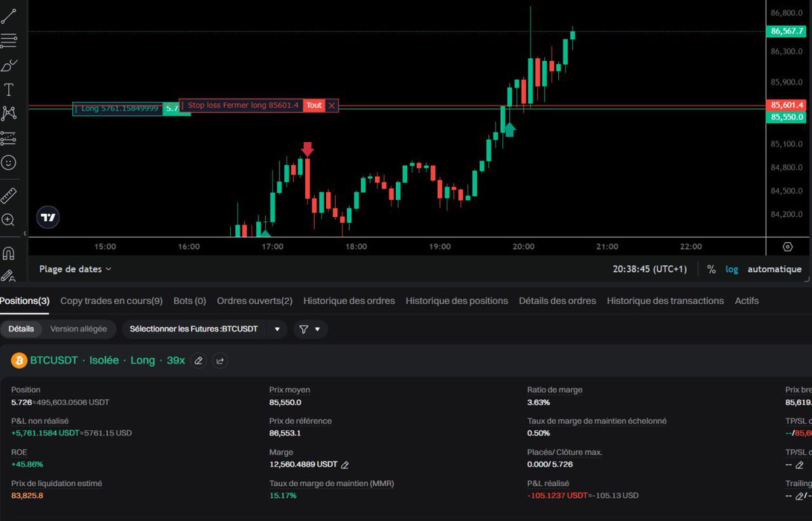
Task: Click the P&L réalisé -105.1237 USDT value
Action: coord(559,495)
